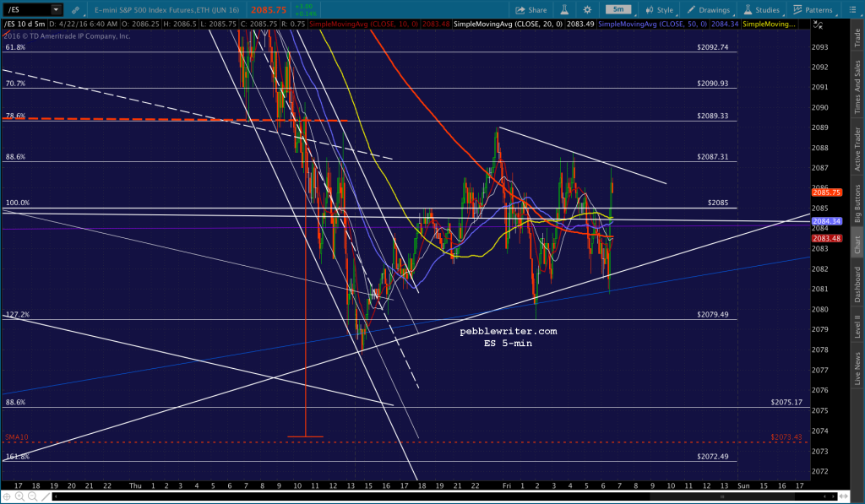Screen dimensions: 865x504
Task: Open the Trade side tab
Action: tap(857, 37)
